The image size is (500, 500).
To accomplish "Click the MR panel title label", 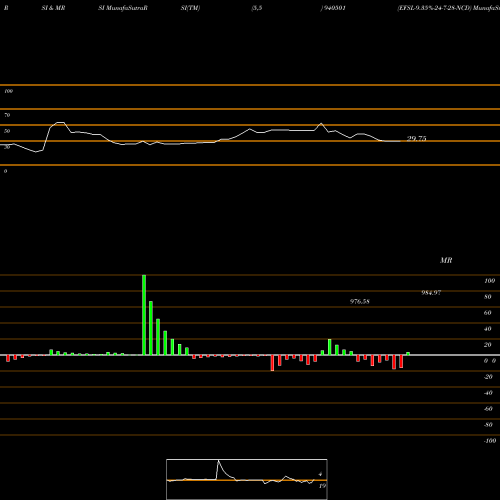I will 446,260.
